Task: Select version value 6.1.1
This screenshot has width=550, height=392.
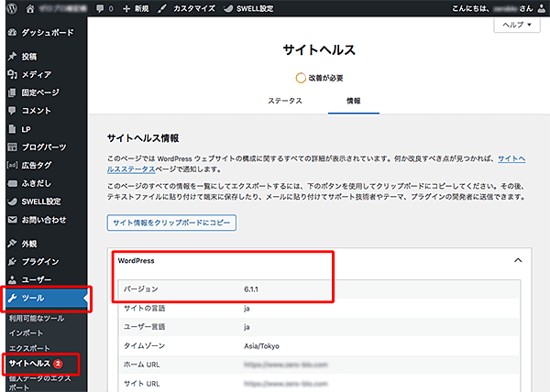Action: (251, 289)
